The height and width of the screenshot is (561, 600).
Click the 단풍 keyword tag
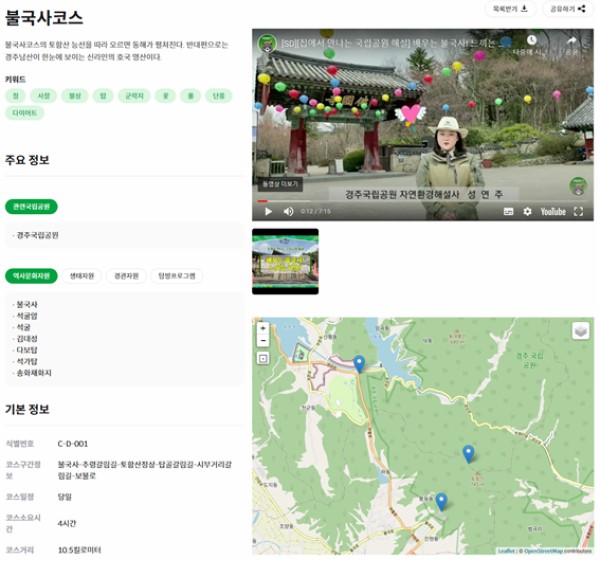point(218,96)
